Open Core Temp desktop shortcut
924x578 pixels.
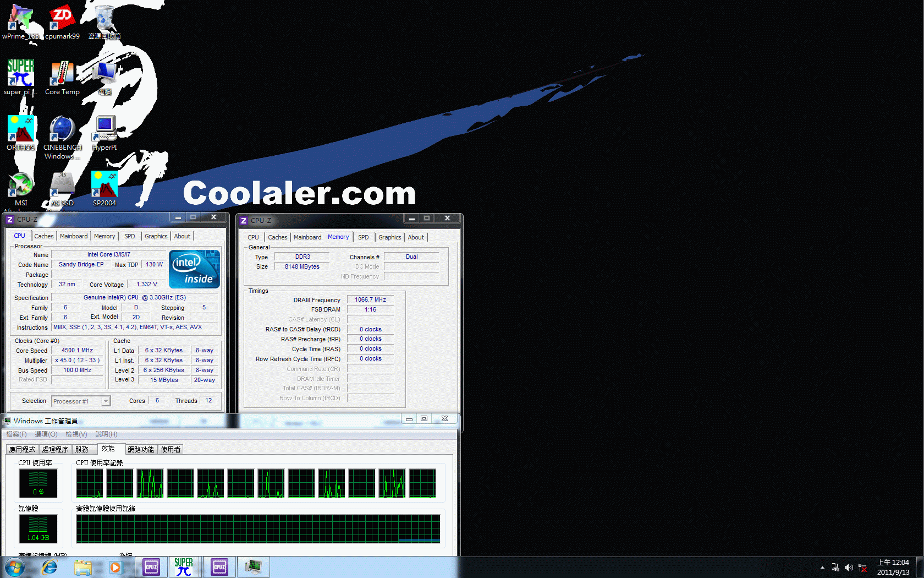62,78
